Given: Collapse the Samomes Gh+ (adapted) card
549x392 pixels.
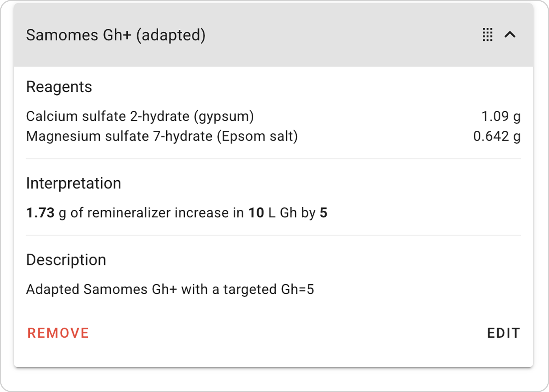Looking at the screenshot, I should [510, 35].
